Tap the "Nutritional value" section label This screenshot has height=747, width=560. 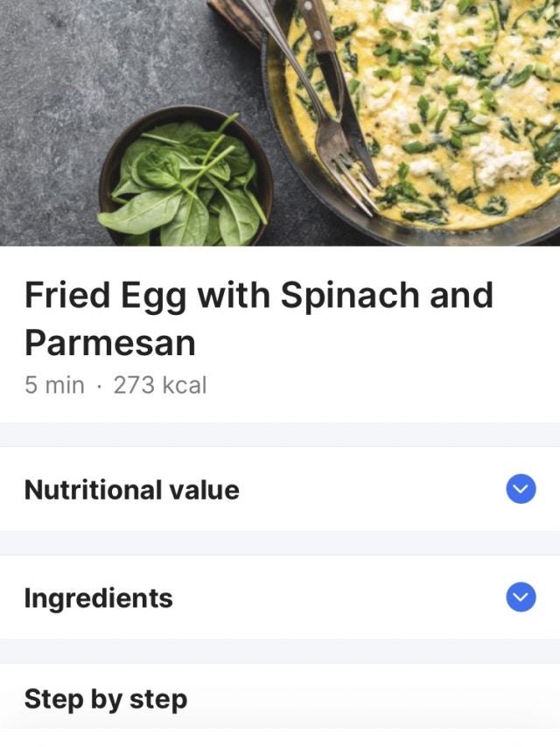(131, 490)
